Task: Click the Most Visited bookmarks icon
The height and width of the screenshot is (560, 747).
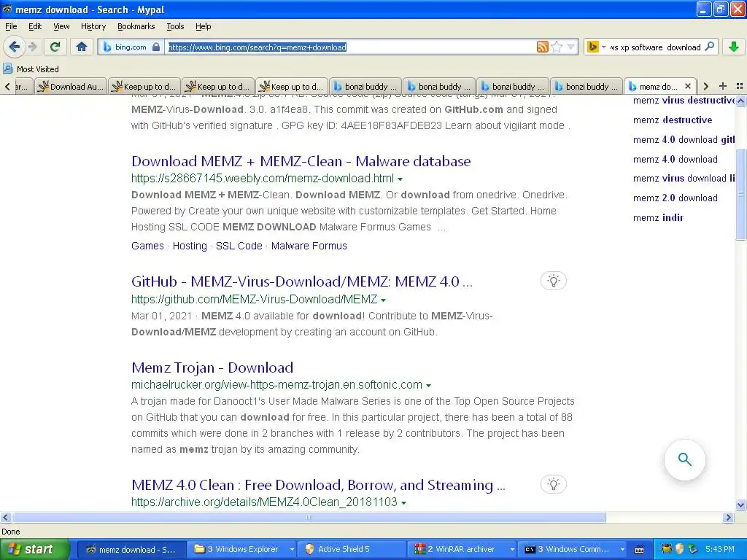Action: [x=7, y=69]
